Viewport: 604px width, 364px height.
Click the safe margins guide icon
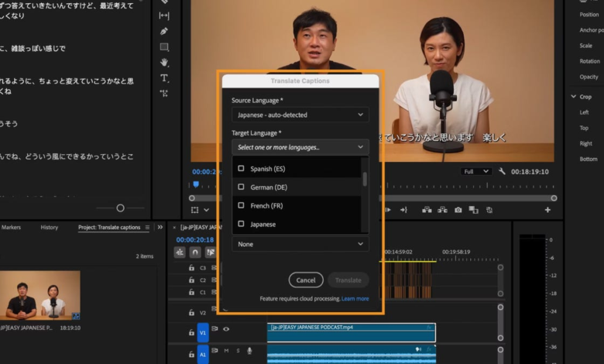195,210
